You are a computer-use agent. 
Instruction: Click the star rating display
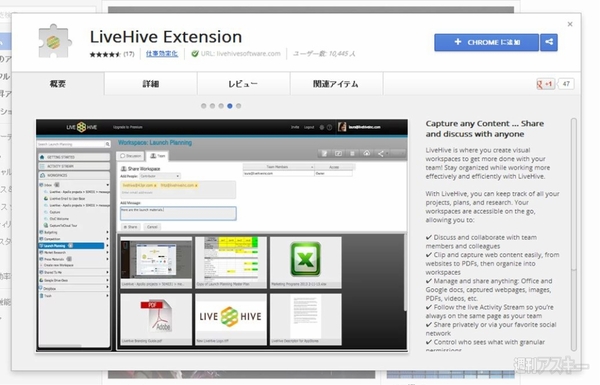(105, 54)
